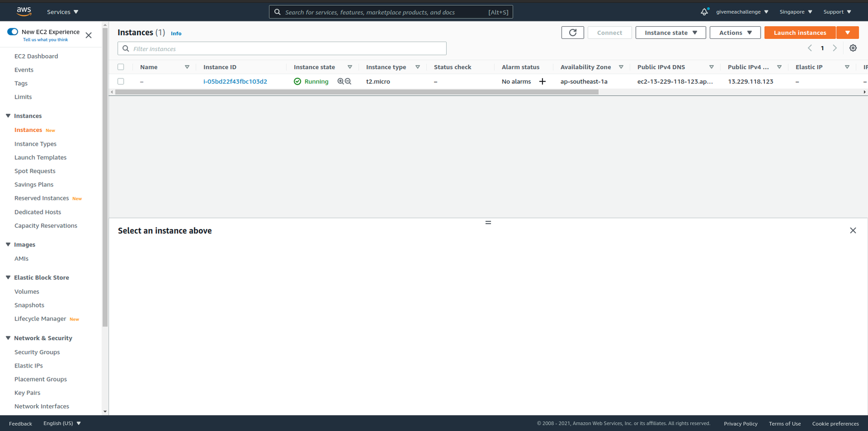The width and height of the screenshot is (868, 431).
Task: Collapse the Network & Security section
Action: coord(8,338)
